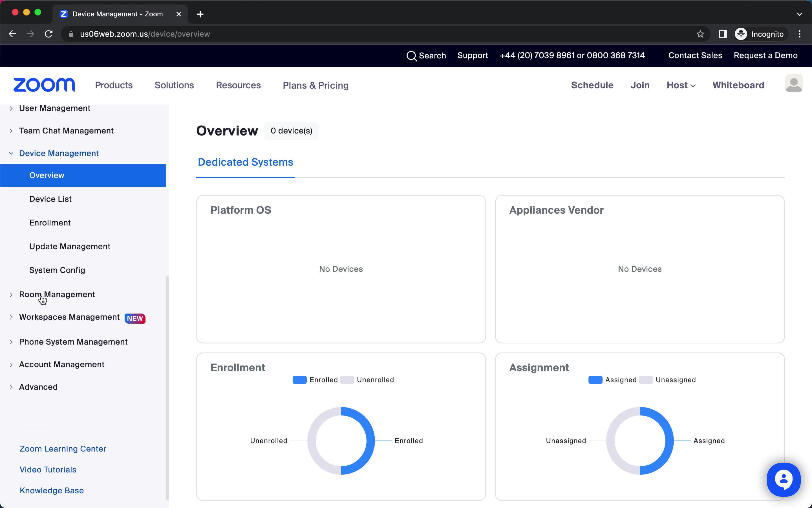Click the address bar URL
Screen dimensions: 812x508
click(145, 34)
